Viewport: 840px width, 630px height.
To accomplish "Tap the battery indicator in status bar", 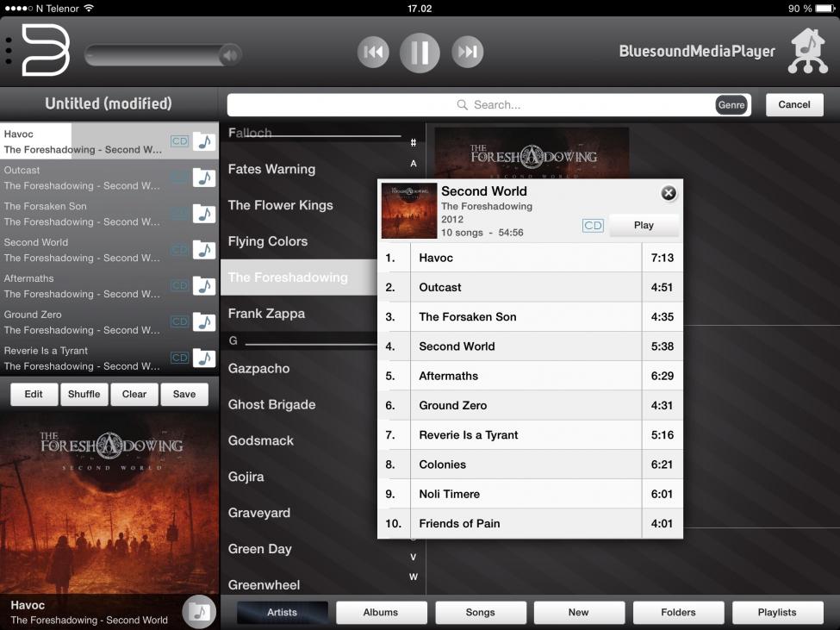I will [825, 8].
